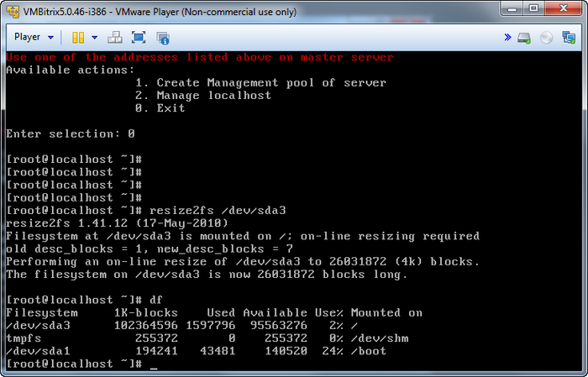Screen dimensions: 588x377
Task: Expand the hidden devices chevron
Action: pos(507,37)
